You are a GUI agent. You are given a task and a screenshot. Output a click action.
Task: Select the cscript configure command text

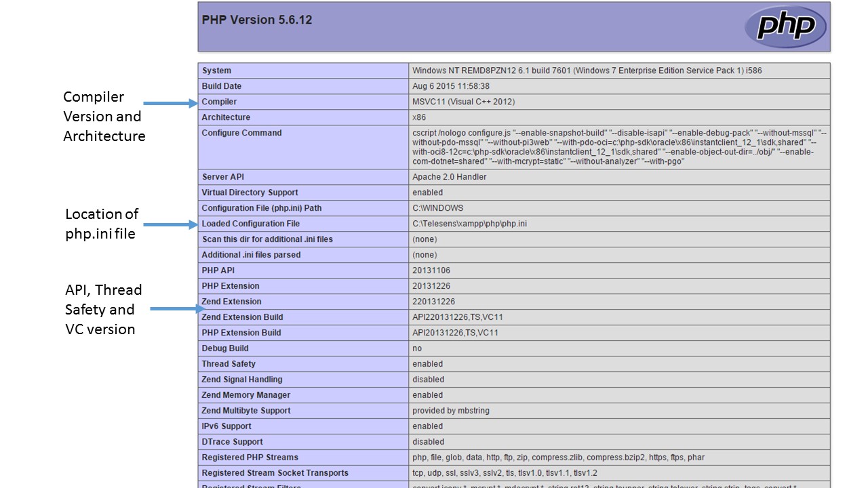619,147
